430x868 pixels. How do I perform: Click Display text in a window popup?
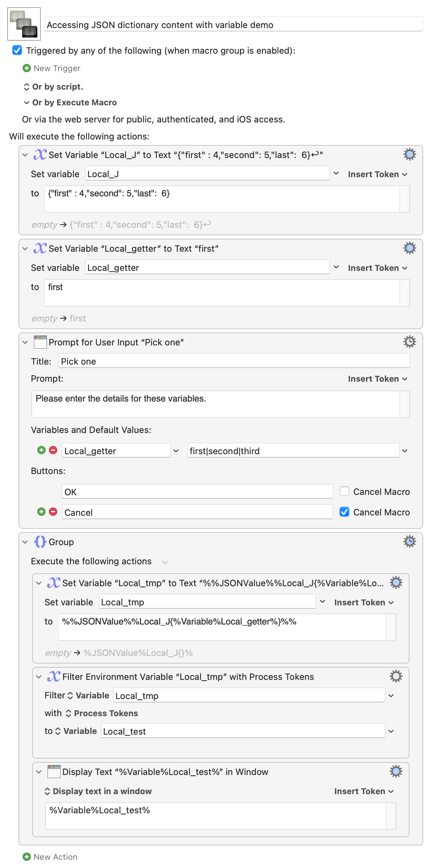pyautogui.click(x=98, y=791)
